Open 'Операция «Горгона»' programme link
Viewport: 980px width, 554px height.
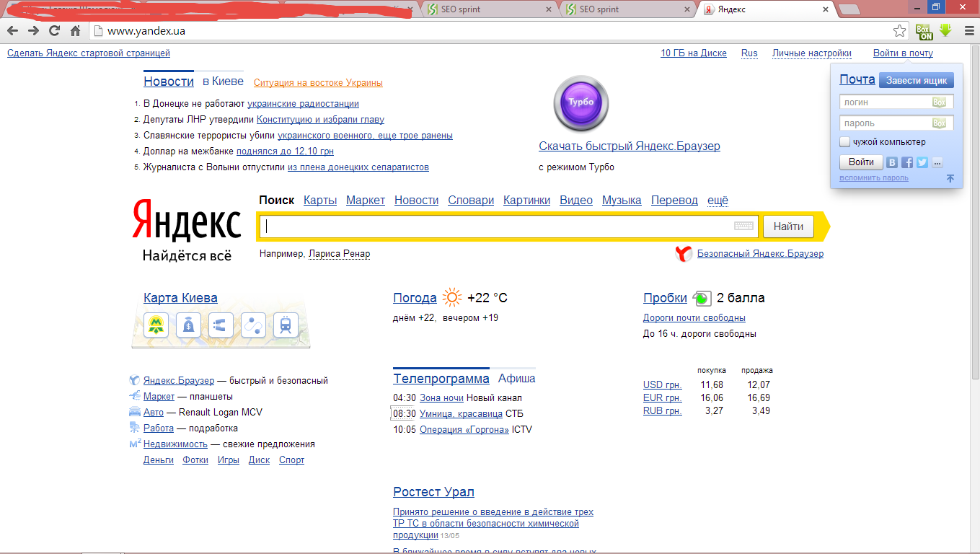point(464,429)
